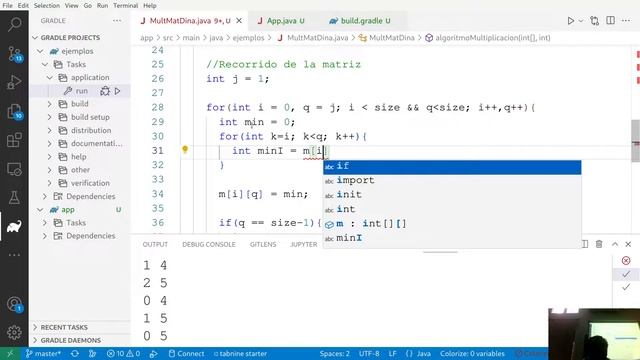Clear the terminal with trash icon
This screenshot has height=360, width=640.
click(599, 244)
